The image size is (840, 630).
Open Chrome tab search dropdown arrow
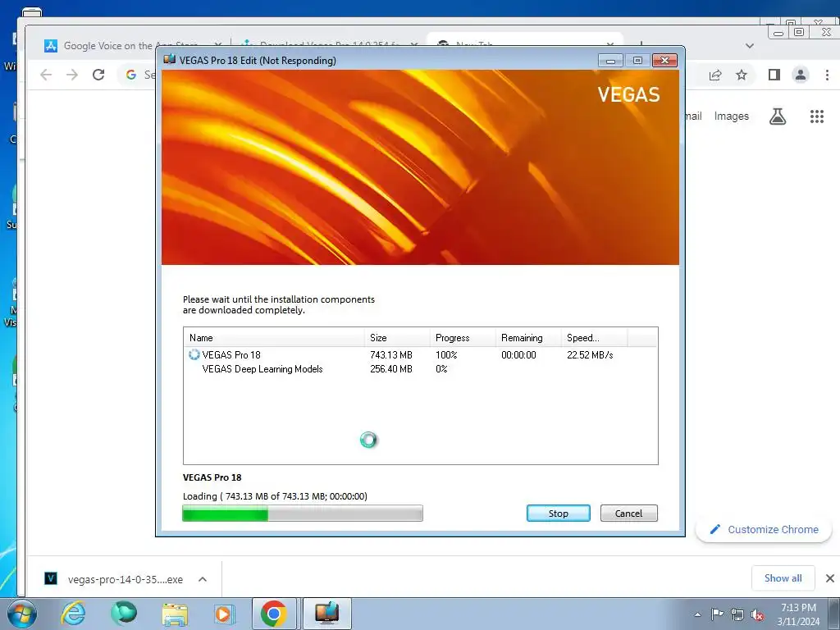pyautogui.click(x=750, y=46)
